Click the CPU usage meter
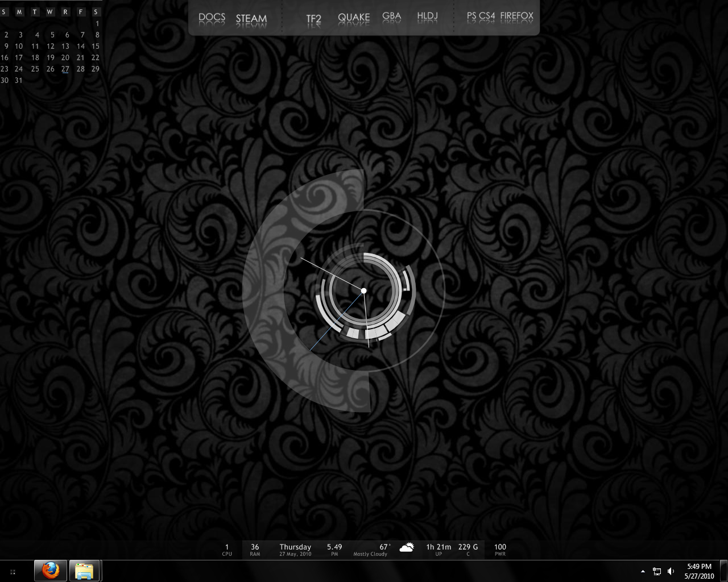The image size is (728, 582). [x=227, y=550]
